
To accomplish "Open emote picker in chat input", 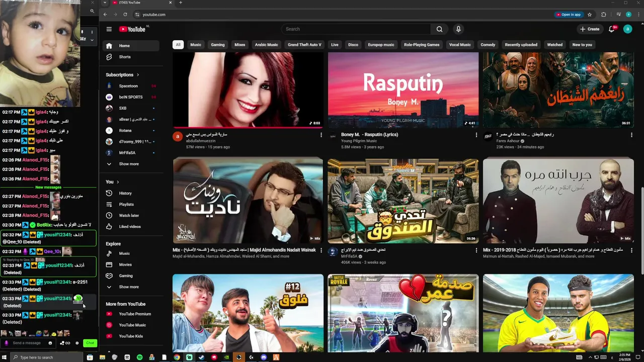I will (50, 343).
